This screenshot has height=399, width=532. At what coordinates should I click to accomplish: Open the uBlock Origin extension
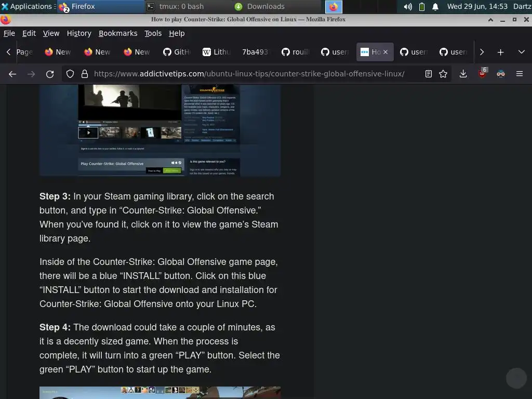coord(482,73)
